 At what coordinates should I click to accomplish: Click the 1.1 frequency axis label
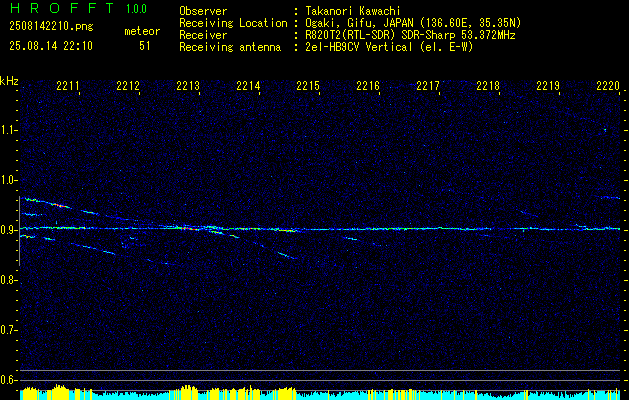[8, 130]
